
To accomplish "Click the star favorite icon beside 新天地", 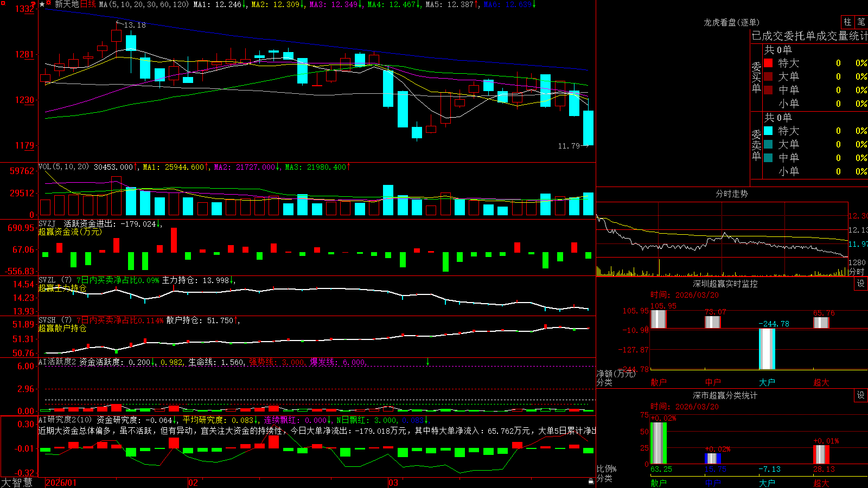I will coord(42,4).
